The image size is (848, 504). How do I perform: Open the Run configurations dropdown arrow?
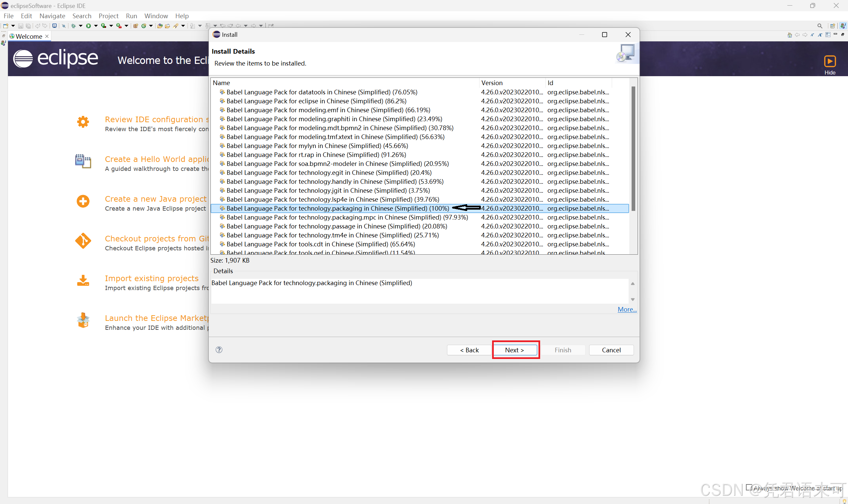(96, 26)
